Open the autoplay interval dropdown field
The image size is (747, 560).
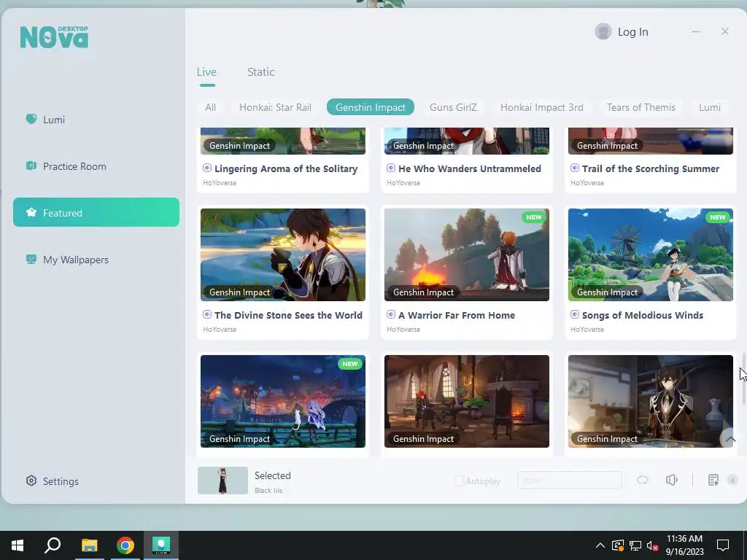tap(569, 480)
